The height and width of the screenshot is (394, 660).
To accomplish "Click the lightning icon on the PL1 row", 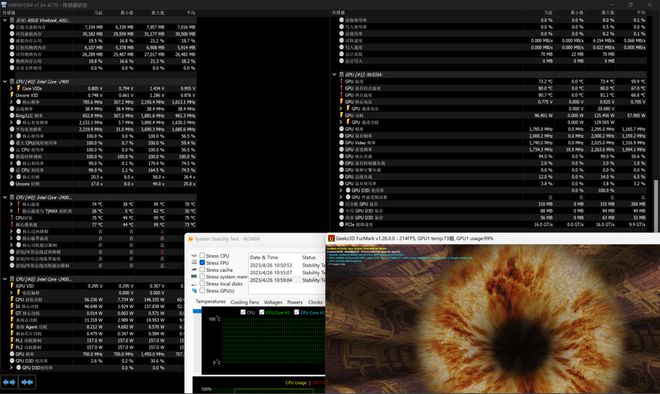I will click(12, 340).
